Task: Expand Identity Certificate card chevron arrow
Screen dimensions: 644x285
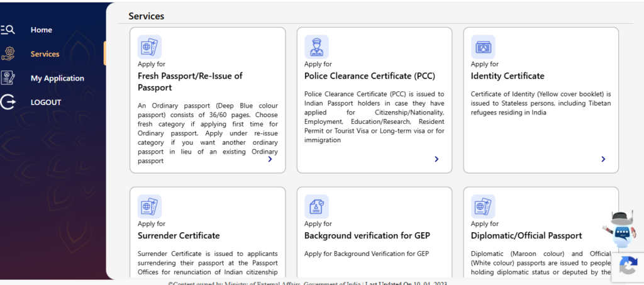Action: coord(603,159)
